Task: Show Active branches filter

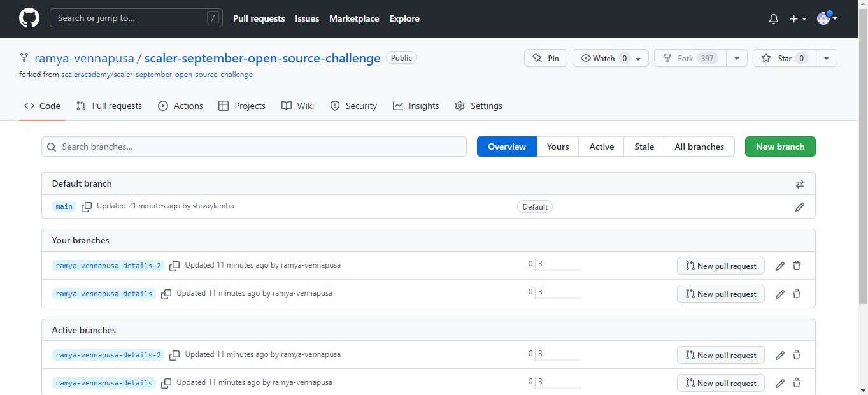Action: pos(602,147)
